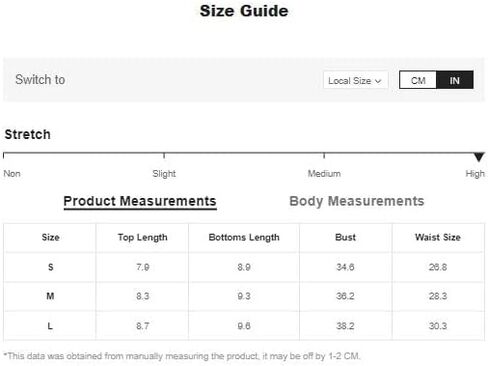Select the size L row
The height and width of the screenshot is (366, 488).
244,326
